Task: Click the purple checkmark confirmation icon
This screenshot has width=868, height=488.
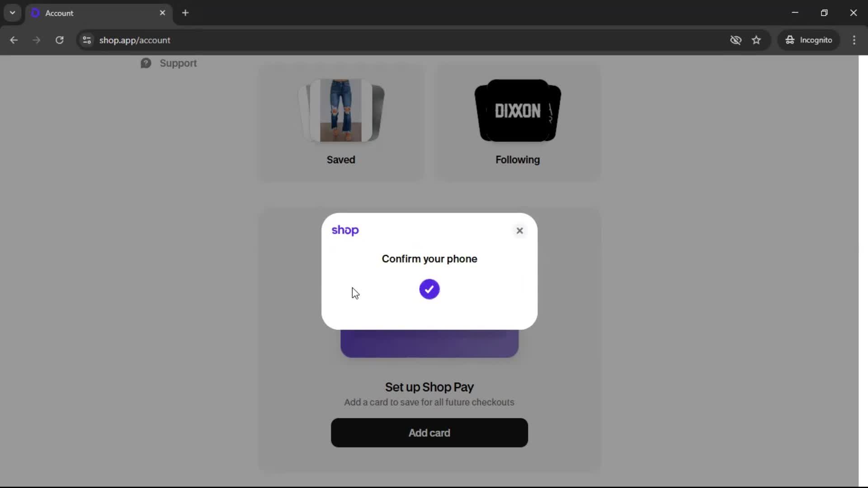Action: point(429,289)
